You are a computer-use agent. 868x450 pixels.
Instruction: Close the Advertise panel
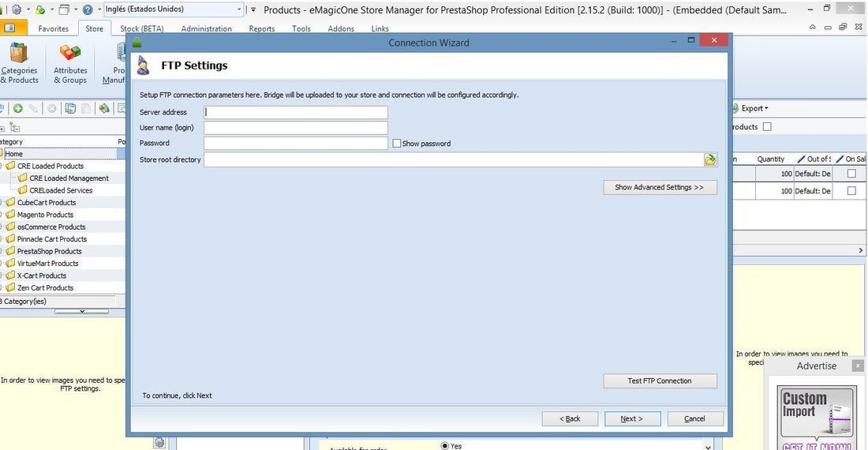[858, 366]
